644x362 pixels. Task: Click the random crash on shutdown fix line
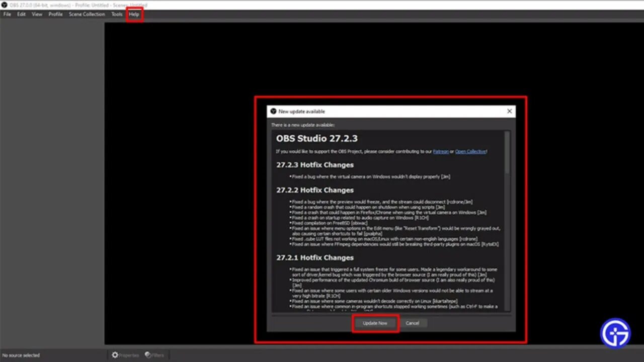click(x=368, y=207)
